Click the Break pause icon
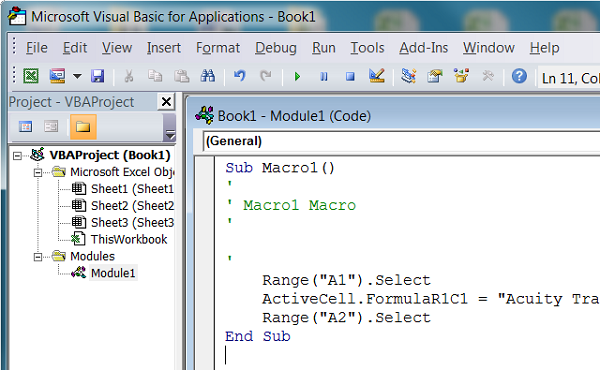 [x=324, y=77]
